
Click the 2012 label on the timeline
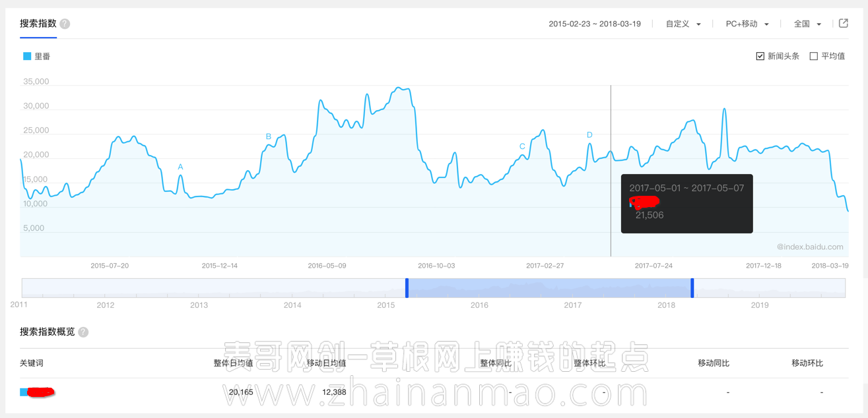point(105,305)
